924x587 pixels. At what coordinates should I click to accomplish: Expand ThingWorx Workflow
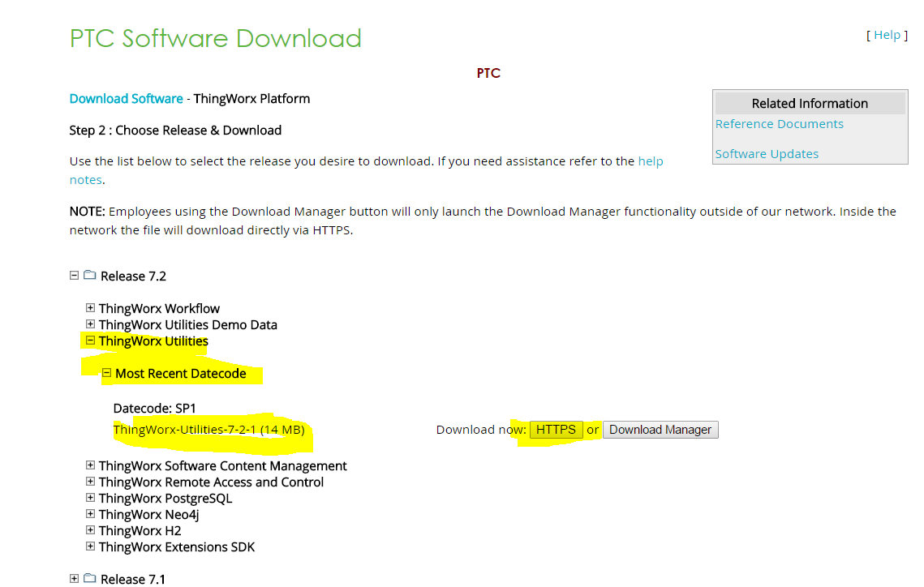[90, 308]
